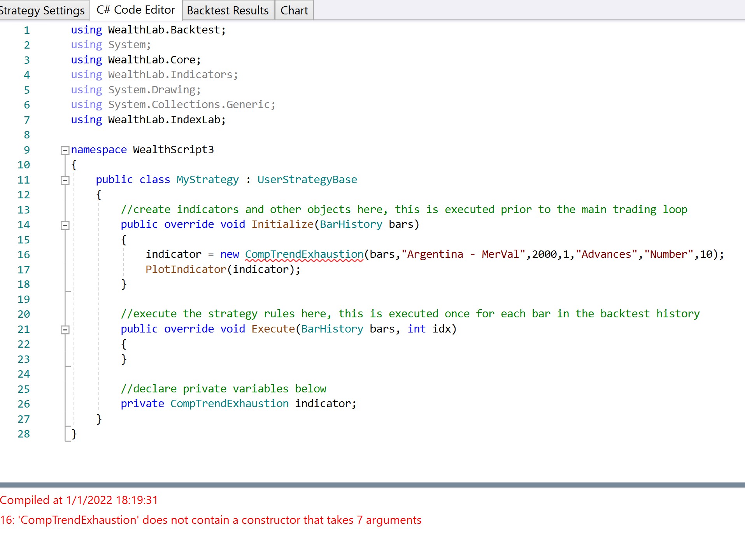Image resolution: width=745 pixels, height=560 pixels.
Task: Click the underlined CompTrendExhaustion error on line 16
Action: 304,254
